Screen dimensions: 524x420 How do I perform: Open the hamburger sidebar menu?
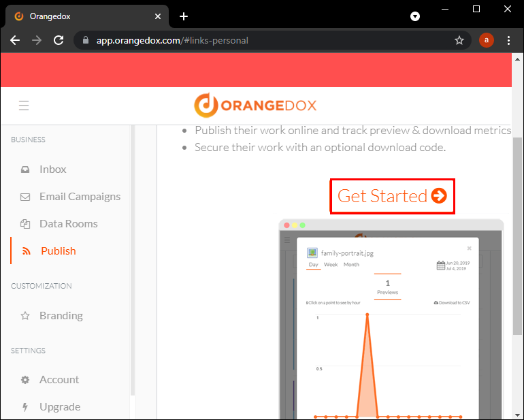pos(24,106)
